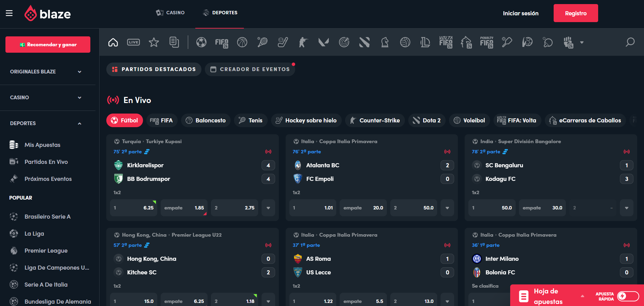This screenshot has height=306, width=644.
Task: Open Turquía Turkiye Kupasi competition link
Action: [x=152, y=141]
